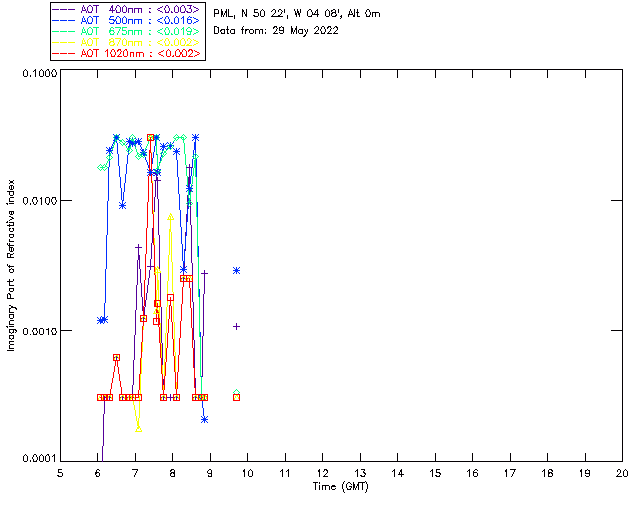The image size is (640, 512).
Task: Click the x-axis label 17
Action: pyautogui.click(x=510, y=473)
